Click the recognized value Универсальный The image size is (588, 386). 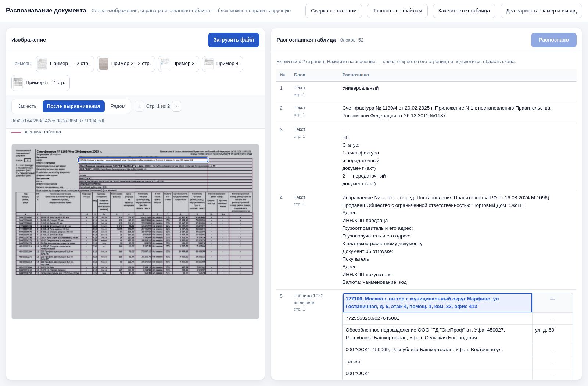(360, 88)
